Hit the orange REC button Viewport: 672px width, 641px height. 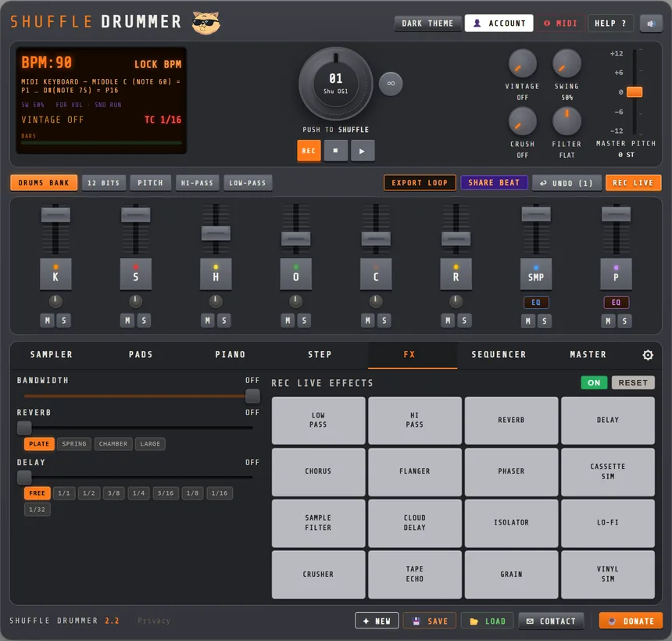pos(309,151)
